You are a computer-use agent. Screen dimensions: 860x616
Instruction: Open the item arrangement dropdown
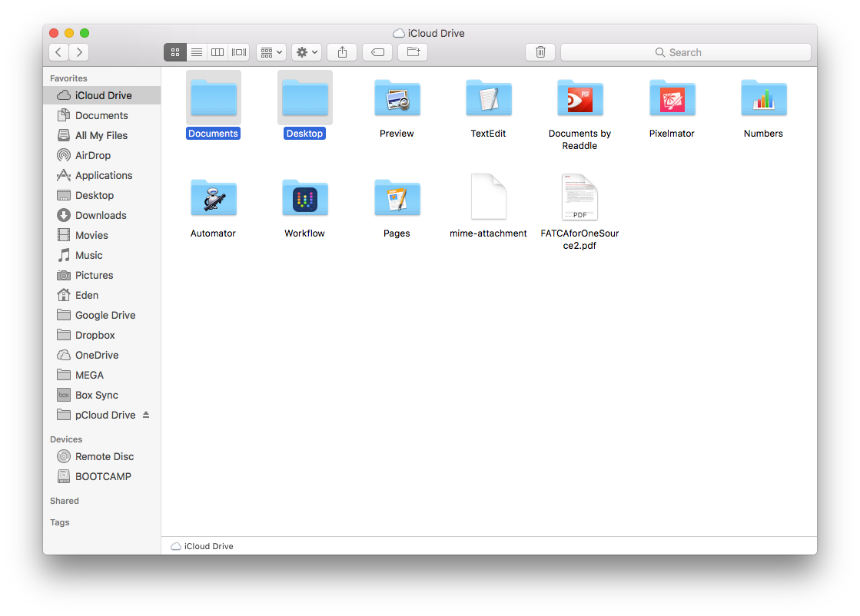click(271, 52)
